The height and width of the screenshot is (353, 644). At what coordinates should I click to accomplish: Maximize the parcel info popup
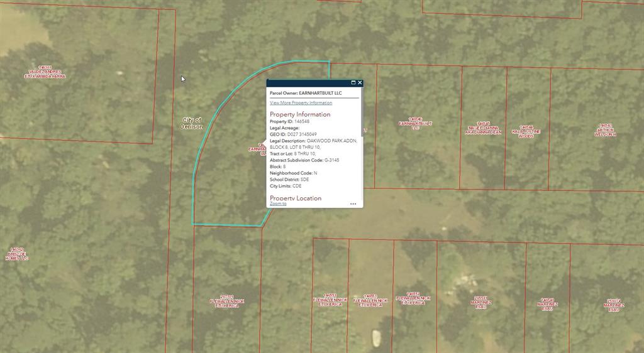point(353,82)
